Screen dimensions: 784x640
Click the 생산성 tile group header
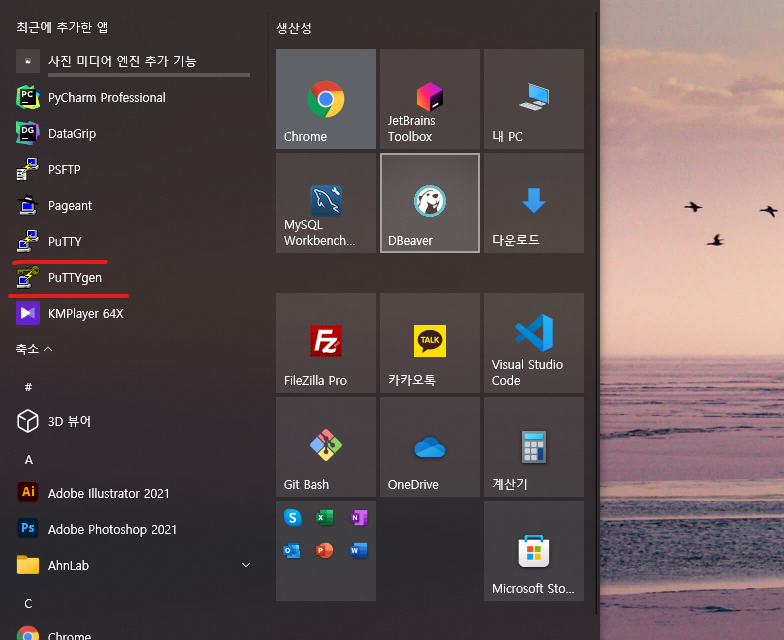tap(294, 28)
